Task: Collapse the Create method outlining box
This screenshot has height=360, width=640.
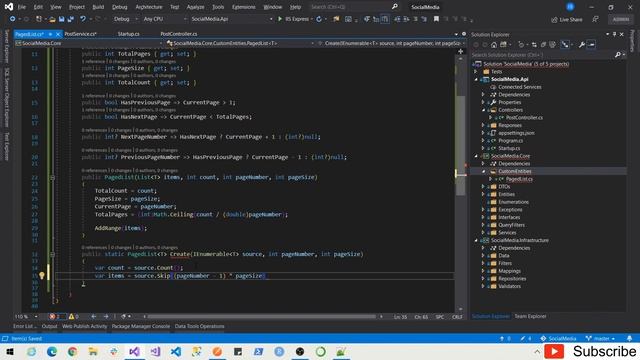Action: [52, 254]
